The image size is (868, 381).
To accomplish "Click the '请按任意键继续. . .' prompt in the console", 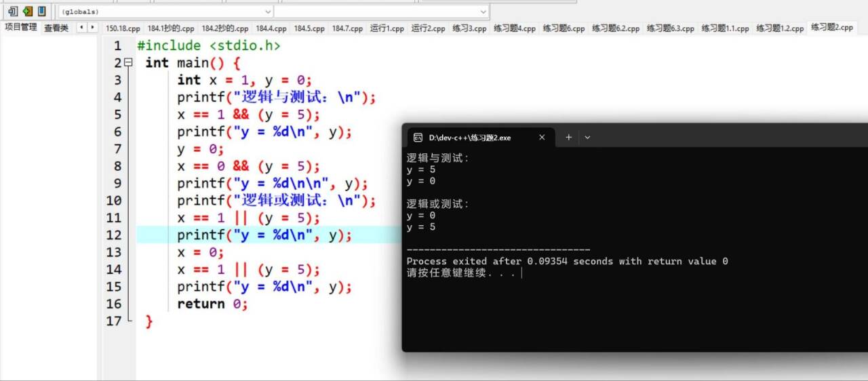I will (x=461, y=273).
